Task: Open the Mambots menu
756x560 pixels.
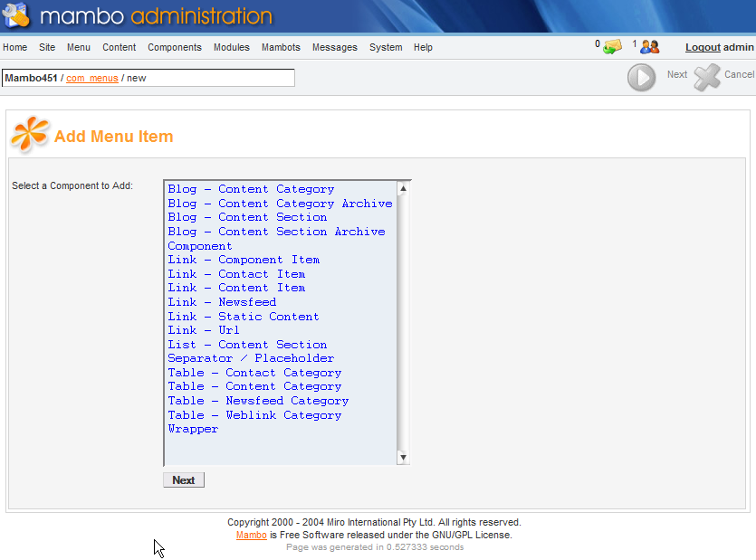Action: (x=281, y=47)
